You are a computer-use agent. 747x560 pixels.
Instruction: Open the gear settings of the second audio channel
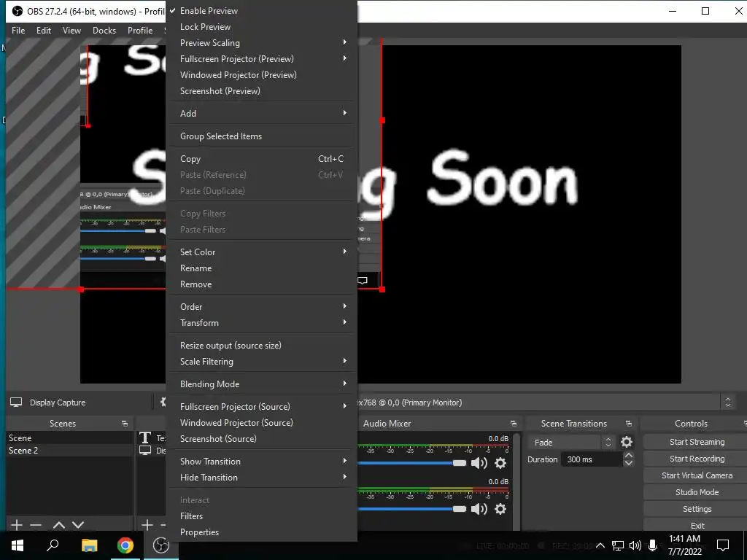click(500, 509)
